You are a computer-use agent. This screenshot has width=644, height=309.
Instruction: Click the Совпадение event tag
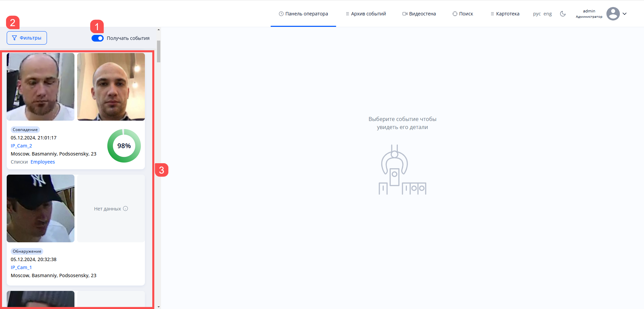pyautogui.click(x=25, y=130)
